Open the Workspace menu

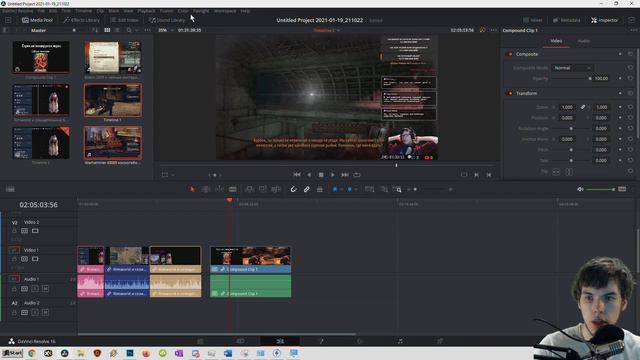225,11
